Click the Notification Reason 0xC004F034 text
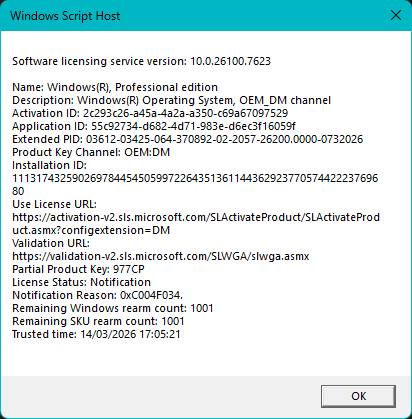Image resolution: width=412 pixels, height=419 pixels. coord(97,295)
